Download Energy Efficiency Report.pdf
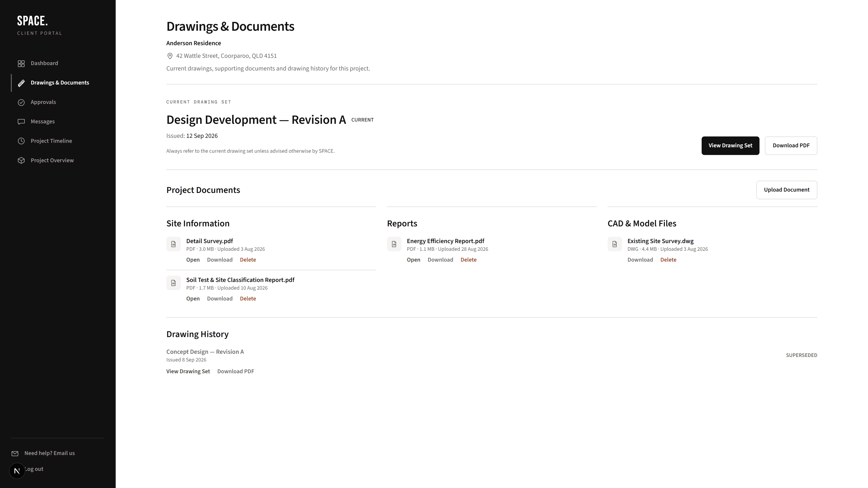 (440, 260)
